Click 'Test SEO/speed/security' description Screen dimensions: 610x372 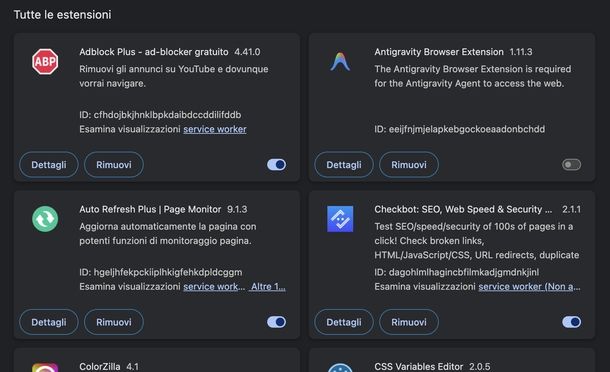click(x=477, y=240)
